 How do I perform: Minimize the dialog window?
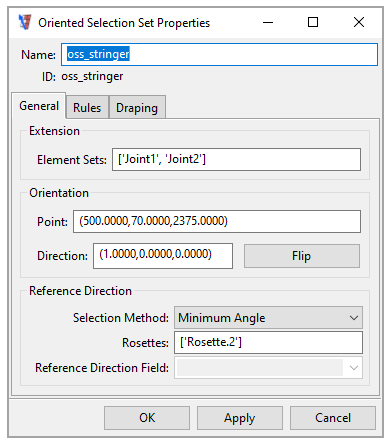pos(268,22)
